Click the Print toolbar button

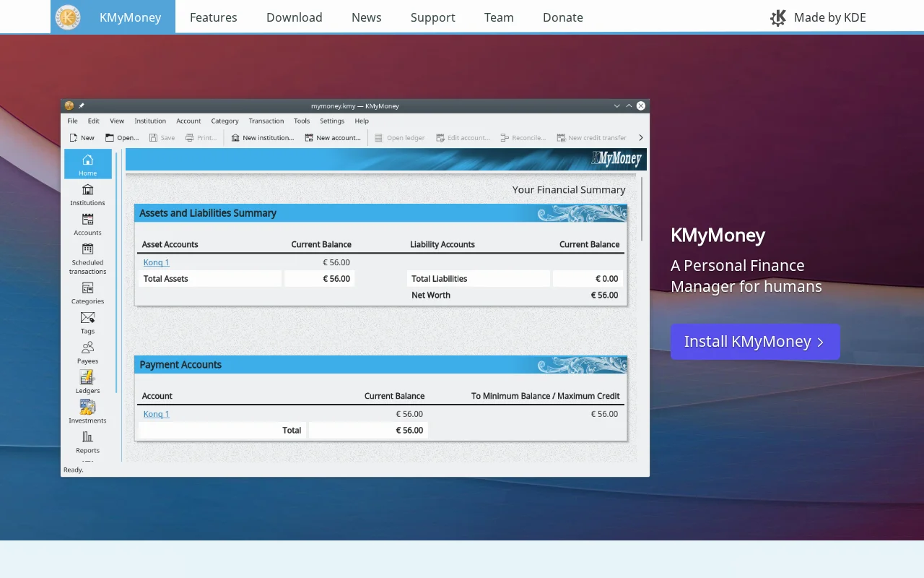(201, 137)
